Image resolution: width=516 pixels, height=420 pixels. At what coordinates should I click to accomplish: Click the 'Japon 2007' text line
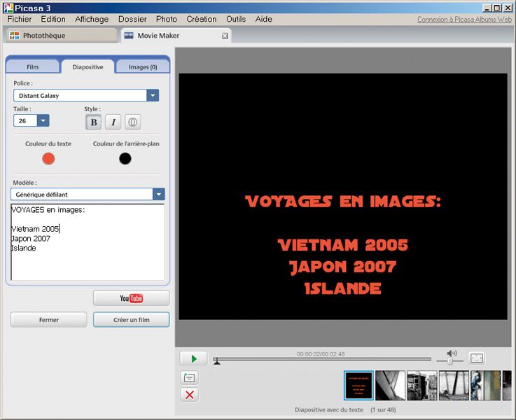point(31,239)
